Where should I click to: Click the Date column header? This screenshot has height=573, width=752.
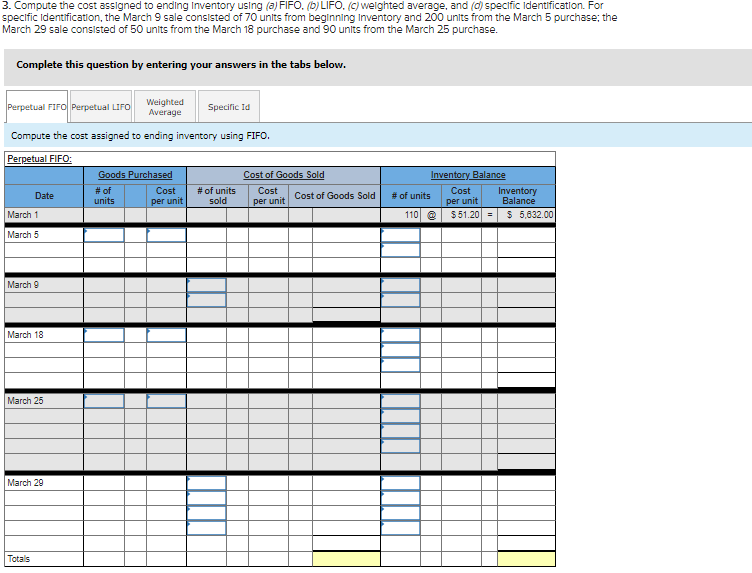[44, 196]
